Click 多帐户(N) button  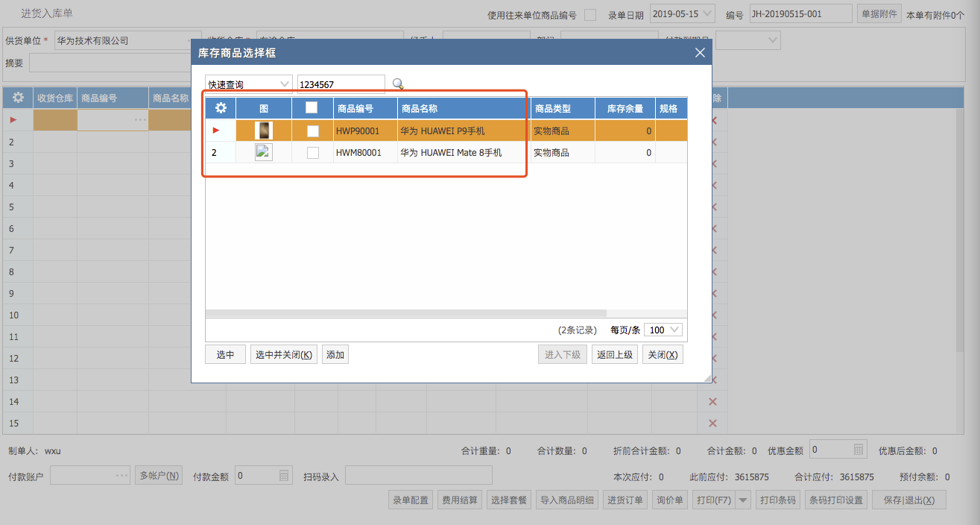159,475
